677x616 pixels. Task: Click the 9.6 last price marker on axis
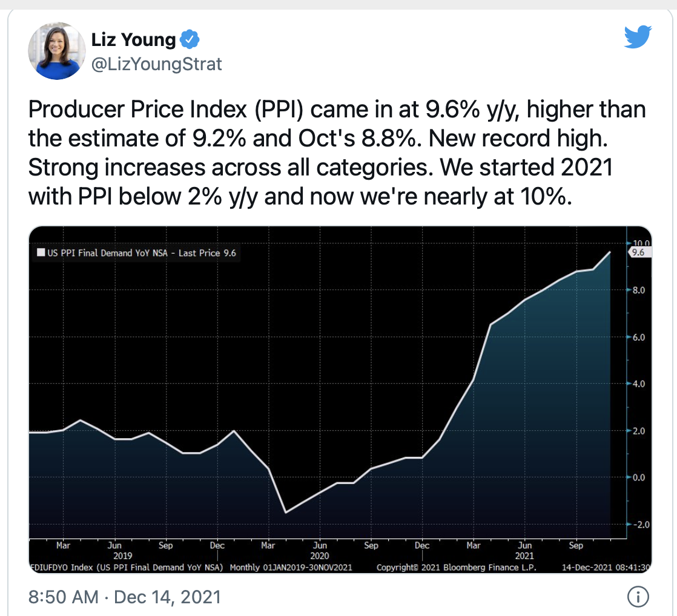pos(639,252)
